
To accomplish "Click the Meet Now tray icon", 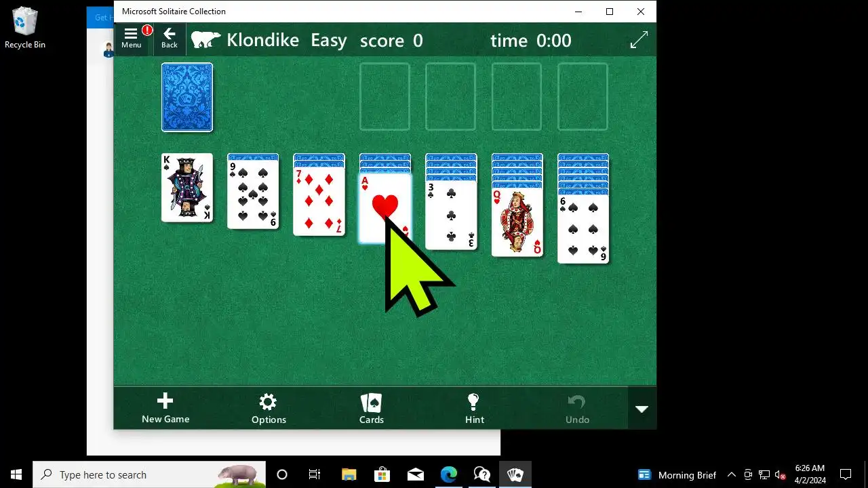I will (x=748, y=474).
